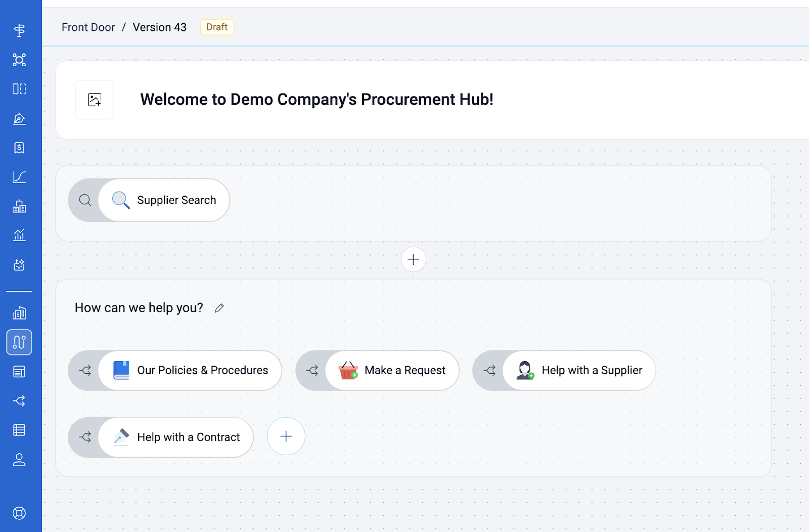The image size is (809, 532).
Task: Open the network nodes sidebar icon
Action: click(19, 60)
